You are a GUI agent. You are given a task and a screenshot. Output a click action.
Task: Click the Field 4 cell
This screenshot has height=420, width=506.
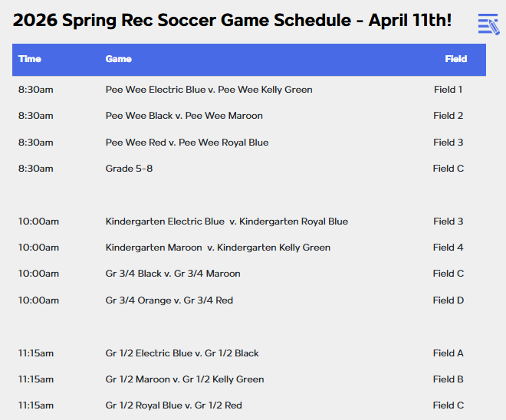pos(448,248)
